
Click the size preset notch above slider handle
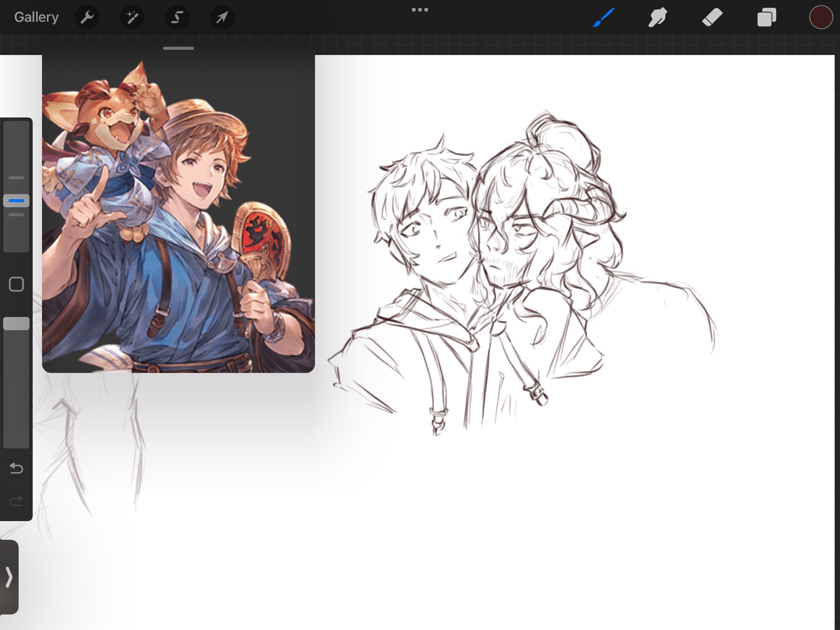[16, 178]
